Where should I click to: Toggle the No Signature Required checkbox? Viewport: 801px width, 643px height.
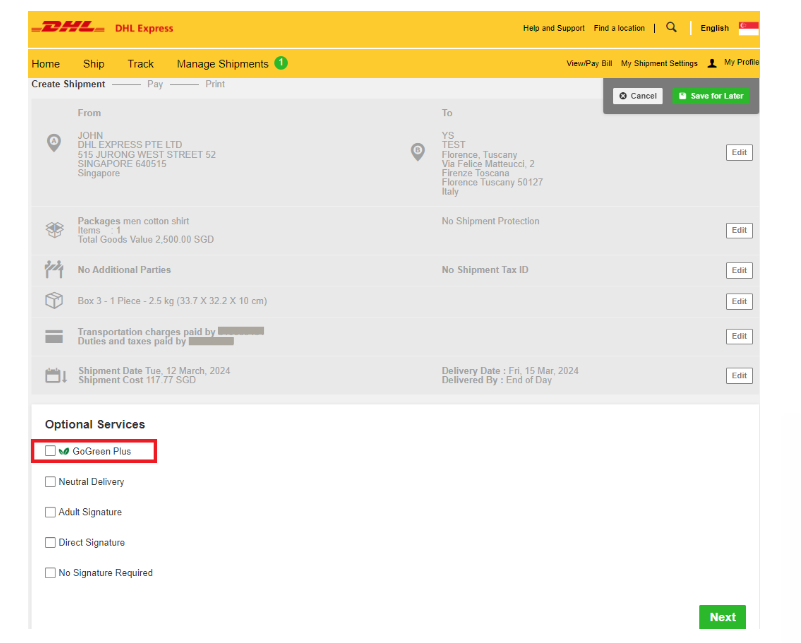coord(50,573)
